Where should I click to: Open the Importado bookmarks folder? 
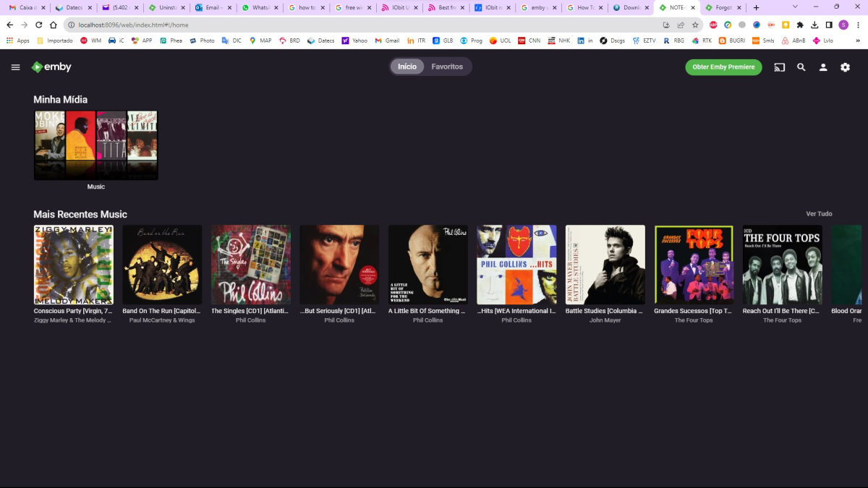[x=55, y=40]
